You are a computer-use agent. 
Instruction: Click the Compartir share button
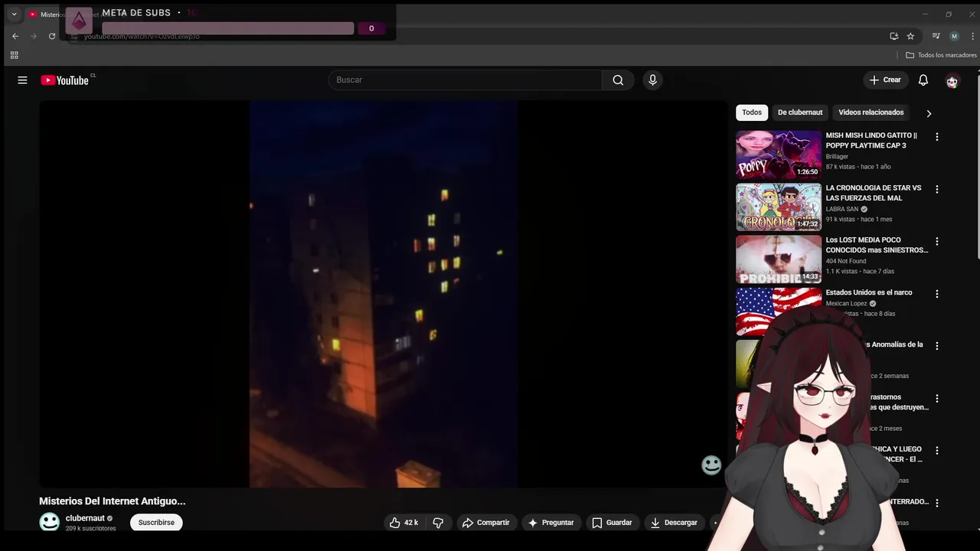pos(485,523)
